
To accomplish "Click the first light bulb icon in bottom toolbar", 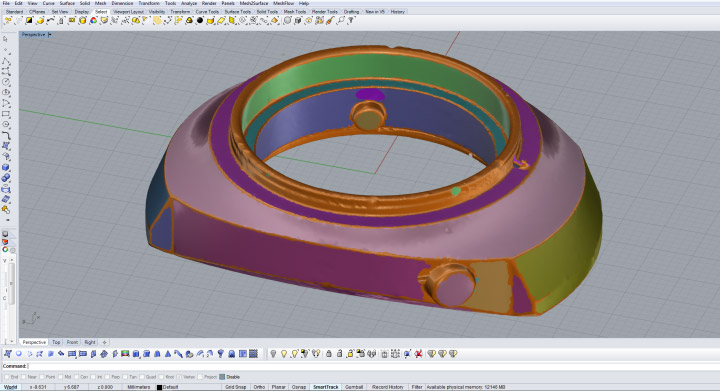I will [273, 354].
